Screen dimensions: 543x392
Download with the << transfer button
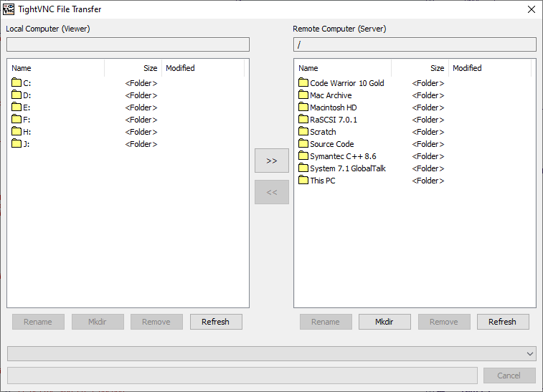click(x=272, y=192)
